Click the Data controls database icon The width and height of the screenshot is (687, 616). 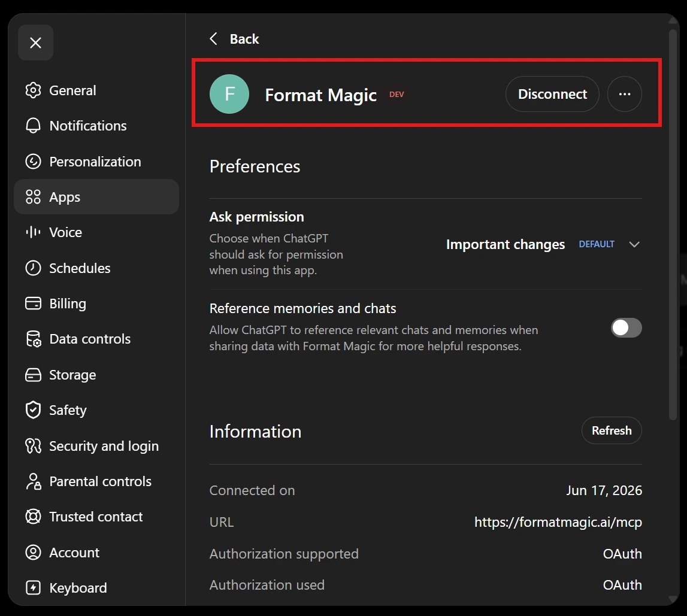34,339
